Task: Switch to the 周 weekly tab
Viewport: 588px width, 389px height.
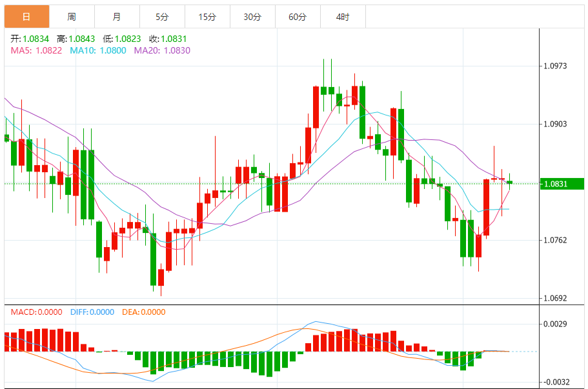Action: pos(72,17)
